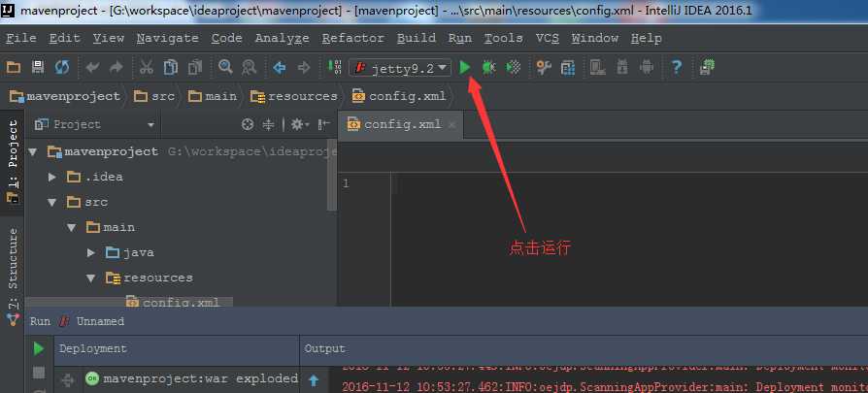Click the green JRebel-style icon after Help
The height and width of the screenshot is (393, 868).
(707, 68)
